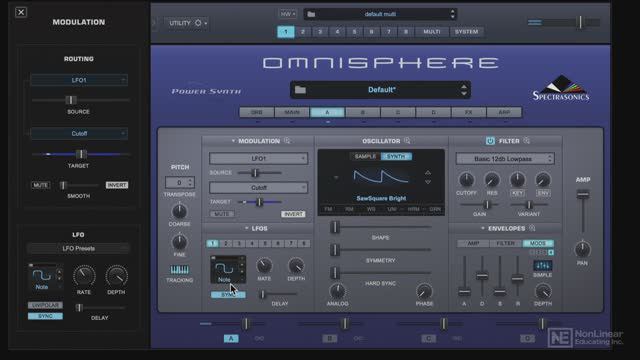Click the folder icon beside default multi

coord(311,14)
